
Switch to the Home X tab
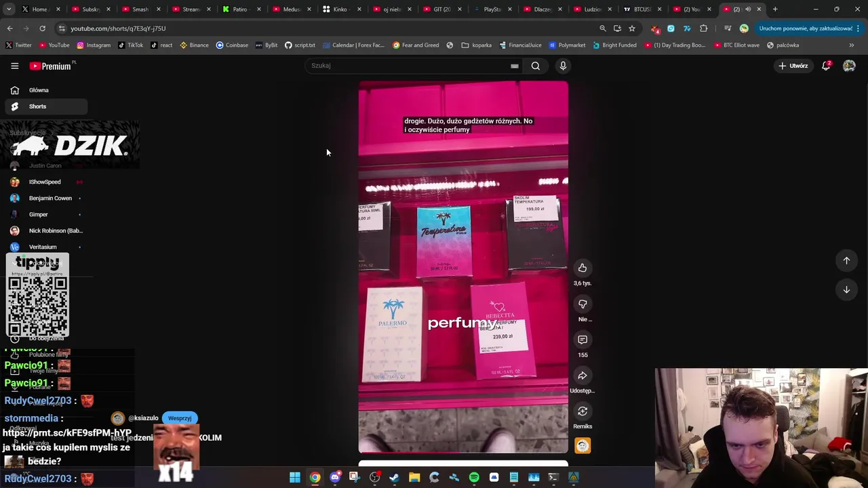tap(41, 9)
